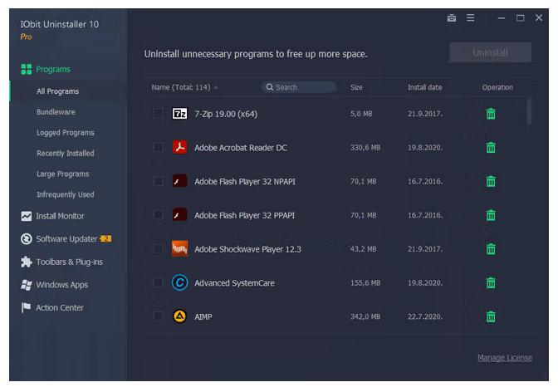Click the uninstall trash icon for AIMP
Screen dimensions: 558x392
point(491,316)
